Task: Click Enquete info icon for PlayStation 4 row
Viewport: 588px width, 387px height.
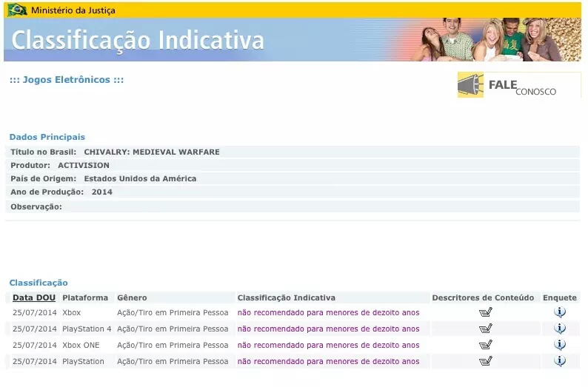Action: (560, 329)
